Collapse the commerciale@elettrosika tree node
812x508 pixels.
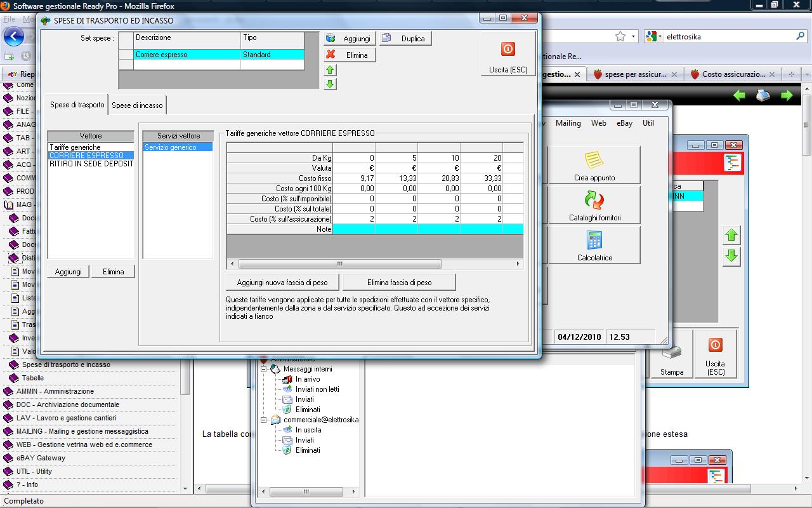[264, 420]
